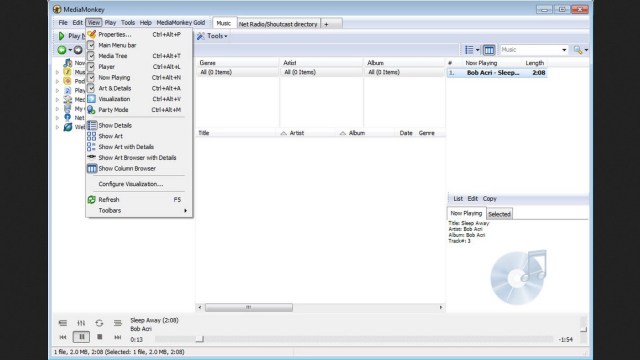Add a new tab with plus button
Screen dimensions: 640x360
[x=326, y=24]
